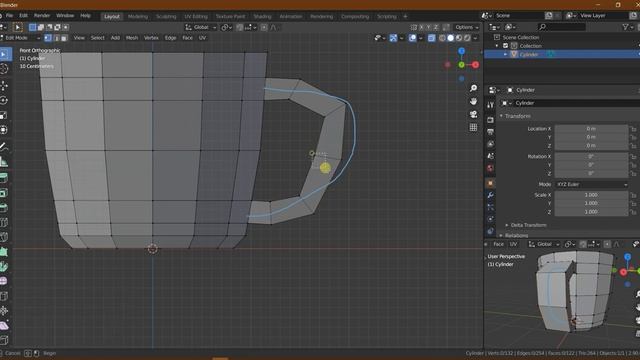Enable face select mode

64,38
